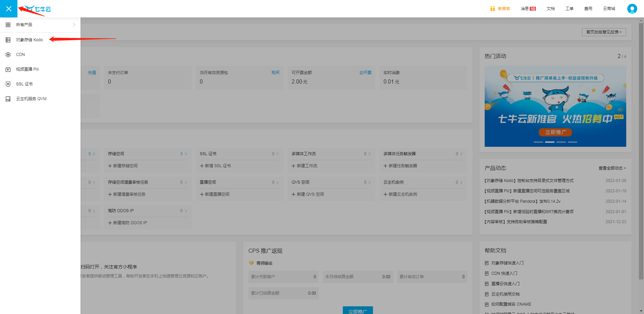Click document icon beside 云主机使用文档

point(487,294)
